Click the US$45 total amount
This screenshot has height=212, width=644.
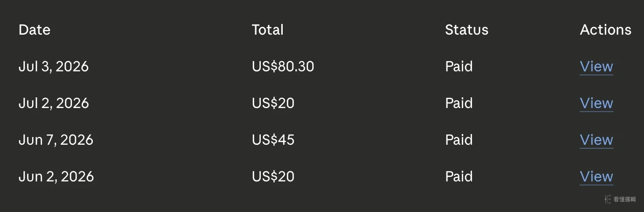click(x=273, y=140)
